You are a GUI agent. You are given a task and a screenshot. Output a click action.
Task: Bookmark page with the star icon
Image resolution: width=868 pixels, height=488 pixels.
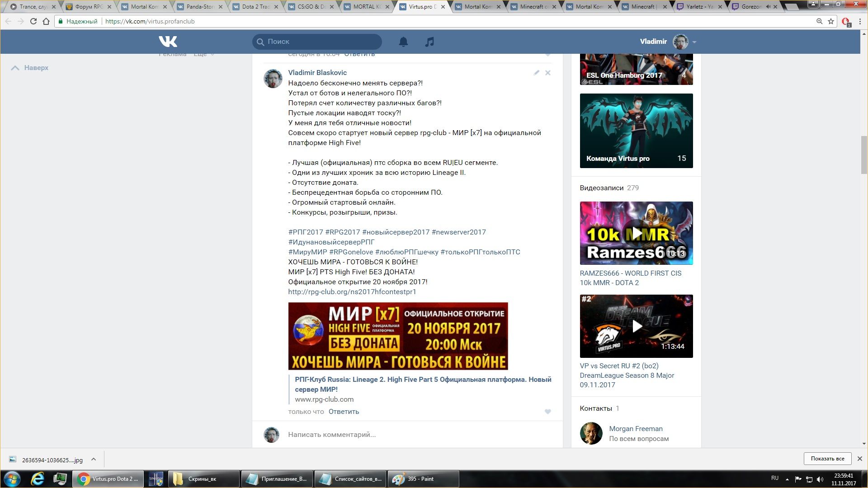[x=831, y=21]
